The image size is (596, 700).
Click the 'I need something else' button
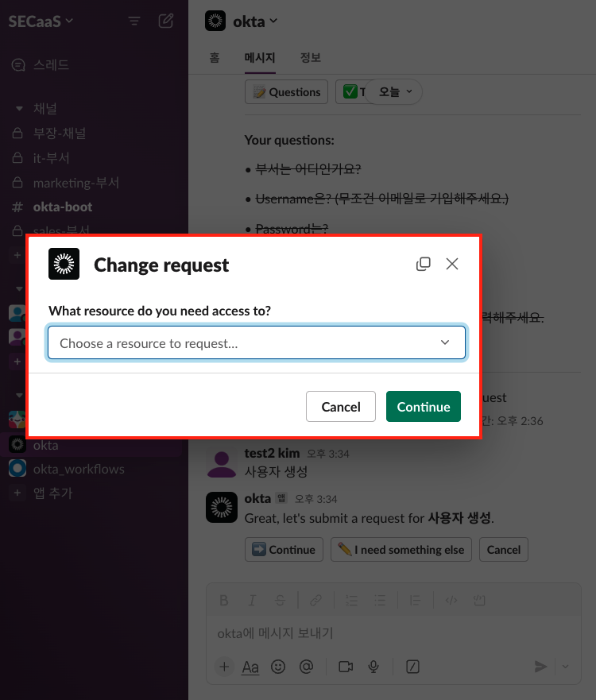tap(401, 549)
